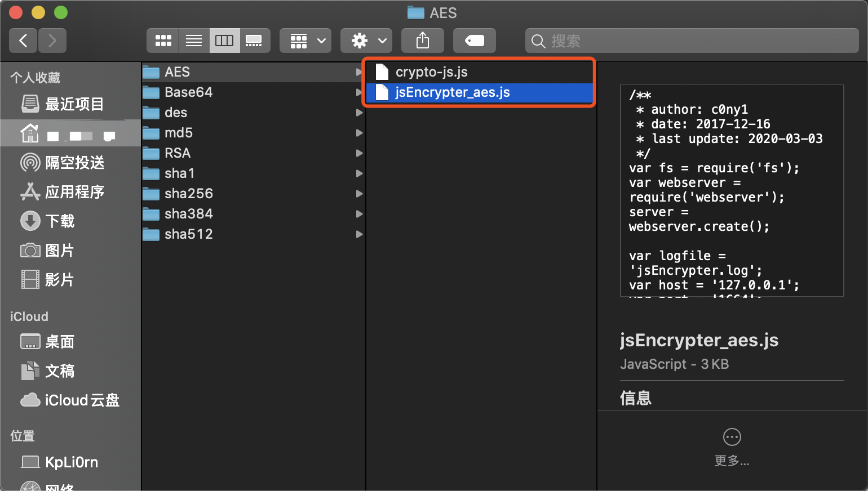Open 下载 folder in sidebar
Image resolution: width=868 pixels, height=491 pixels.
point(70,221)
